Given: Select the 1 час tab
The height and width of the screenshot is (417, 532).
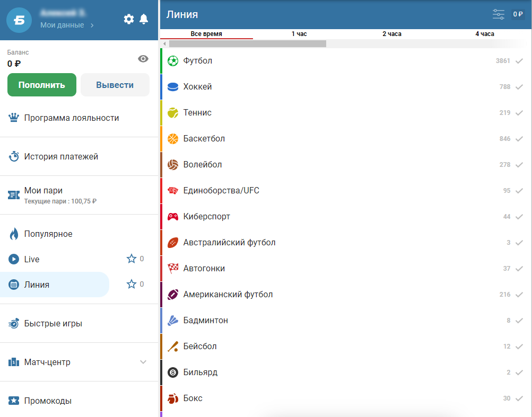Looking at the screenshot, I should [299, 34].
